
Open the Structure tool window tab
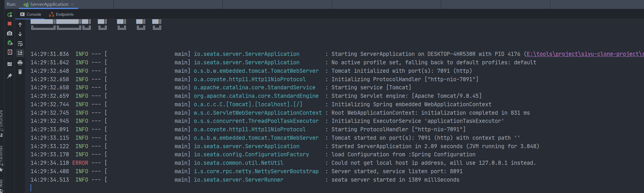point(1,123)
